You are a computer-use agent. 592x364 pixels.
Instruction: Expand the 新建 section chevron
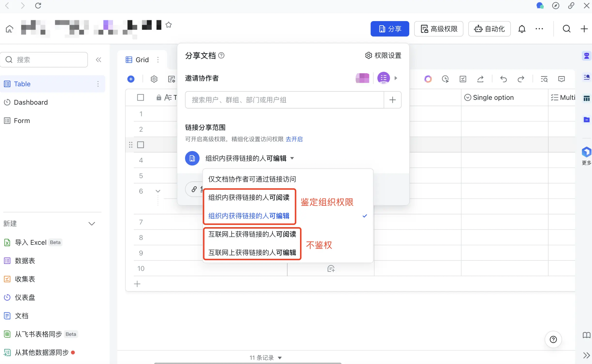coord(92,224)
